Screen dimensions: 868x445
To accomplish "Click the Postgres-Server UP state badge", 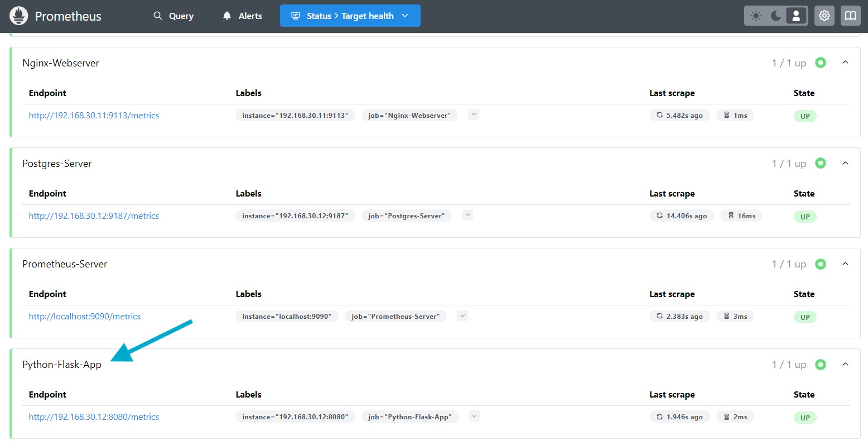I will 805,217.
